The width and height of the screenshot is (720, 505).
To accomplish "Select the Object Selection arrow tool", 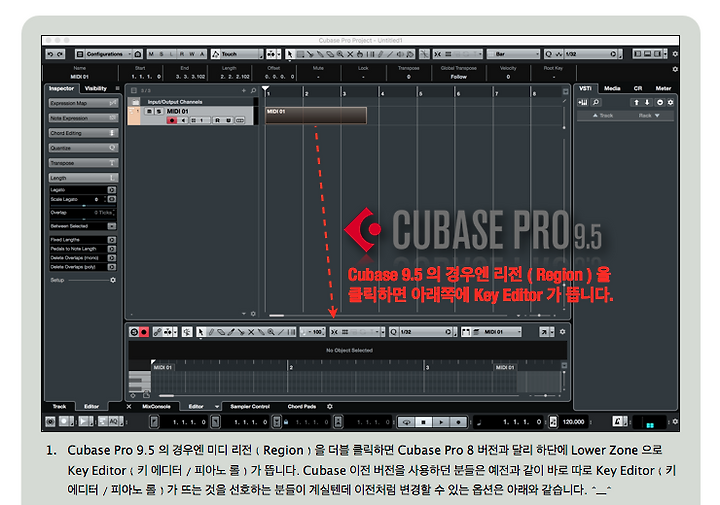I will 290,54.
